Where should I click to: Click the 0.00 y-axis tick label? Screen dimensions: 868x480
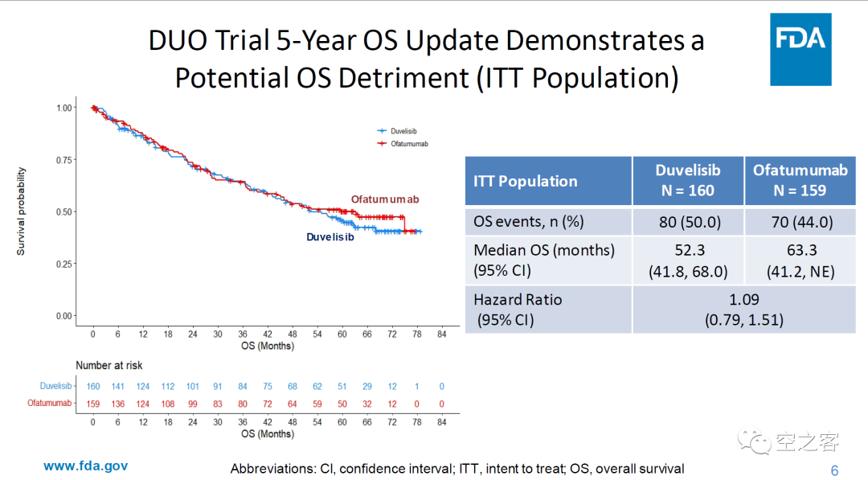coord(64,316)
